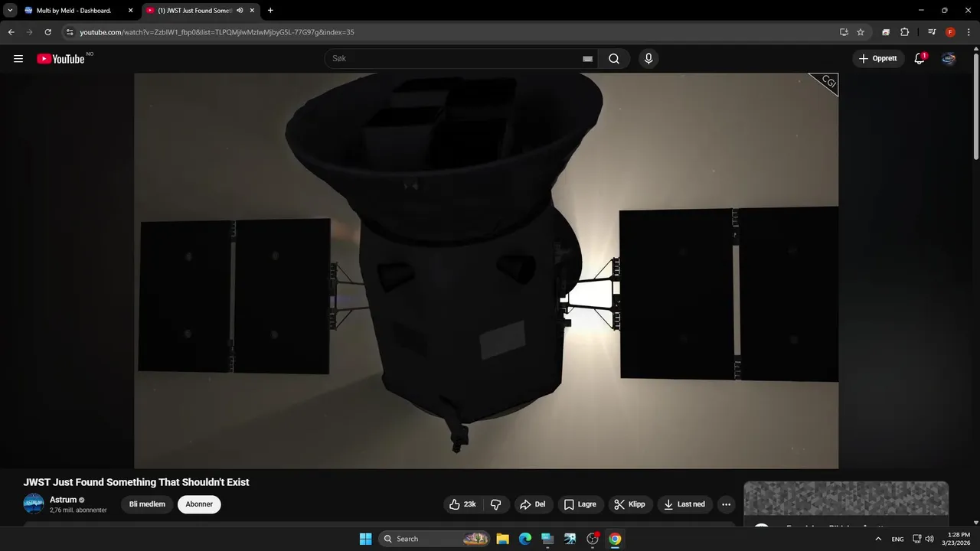This screenshot has height=551, width=980.
Task: Open the Windows Start menu
Action: pyautogui.click(x=365, y=539)
